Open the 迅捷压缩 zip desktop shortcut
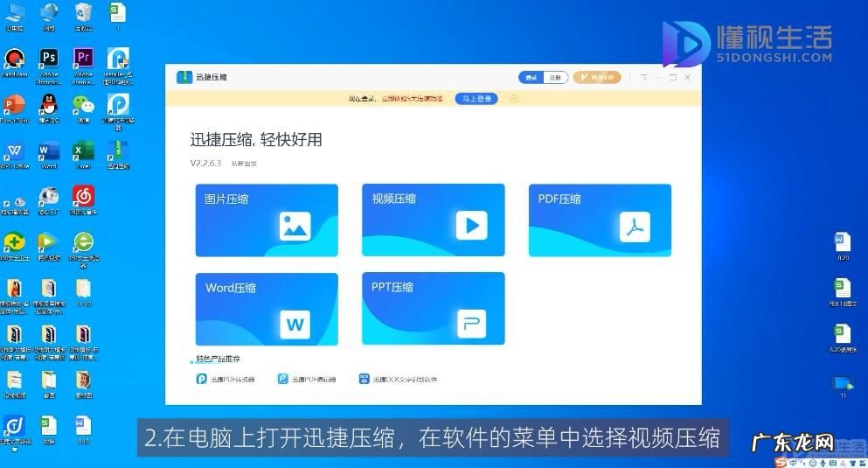 118,155
